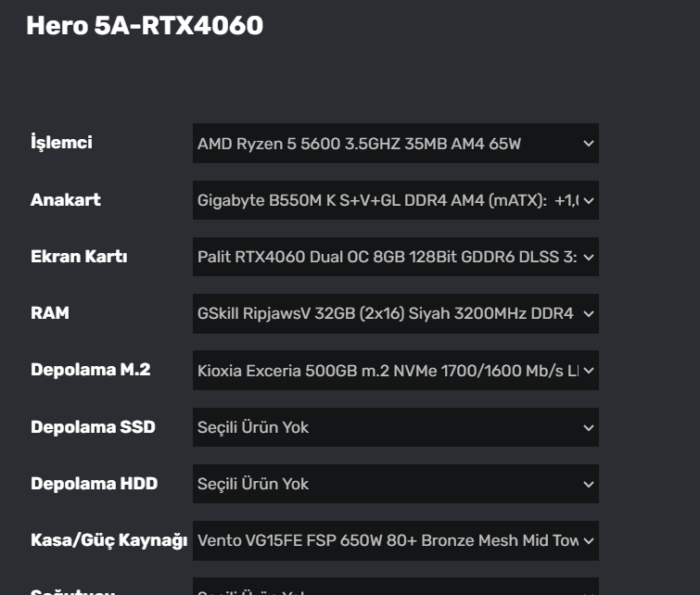Expand Kasa/Güç Kaynağı dropdown with Vento VG15FE
Screen dimensions: 700x595
(x=396, y=540)
